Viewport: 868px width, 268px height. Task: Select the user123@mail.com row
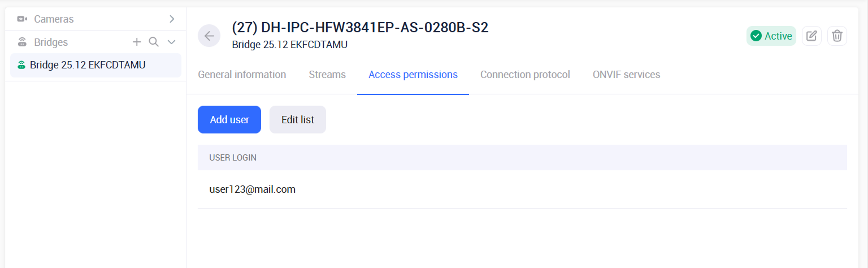pyautogui.click(x=253, y=189)
